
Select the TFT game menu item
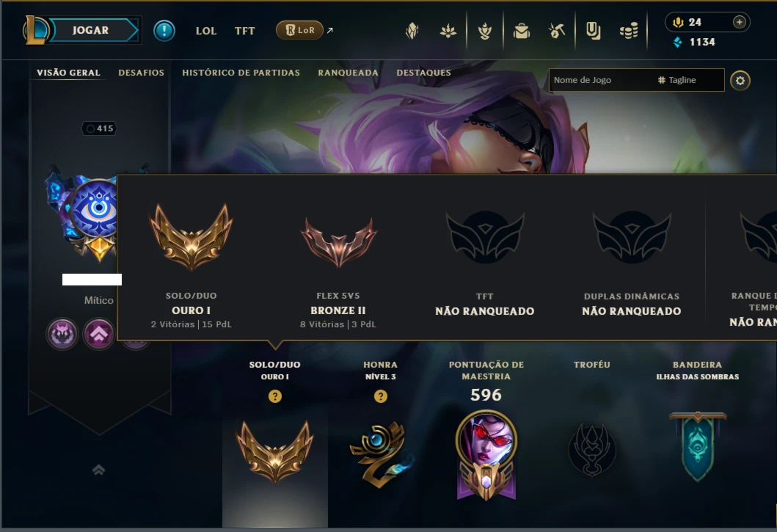[244, 31]
